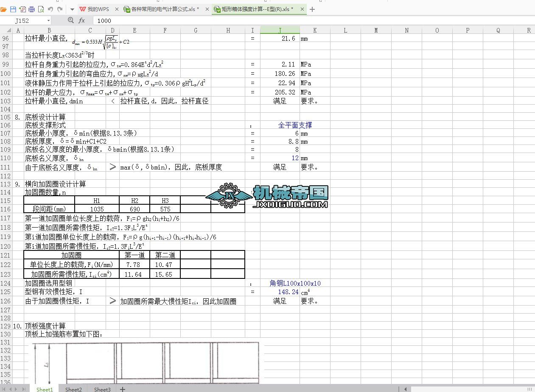Click the zoom magnifier icon beside fx

tap(71, 20)
